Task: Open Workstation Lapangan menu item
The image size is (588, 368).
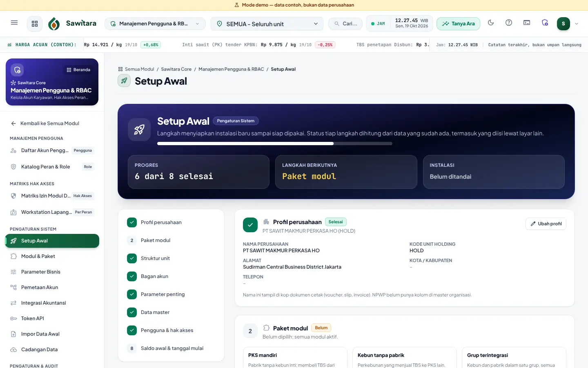Action: point(52,212)
